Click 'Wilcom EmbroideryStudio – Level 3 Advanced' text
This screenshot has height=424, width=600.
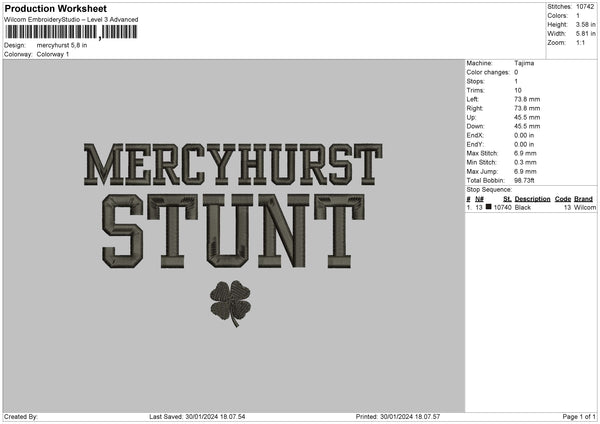(x=71, y=20)
